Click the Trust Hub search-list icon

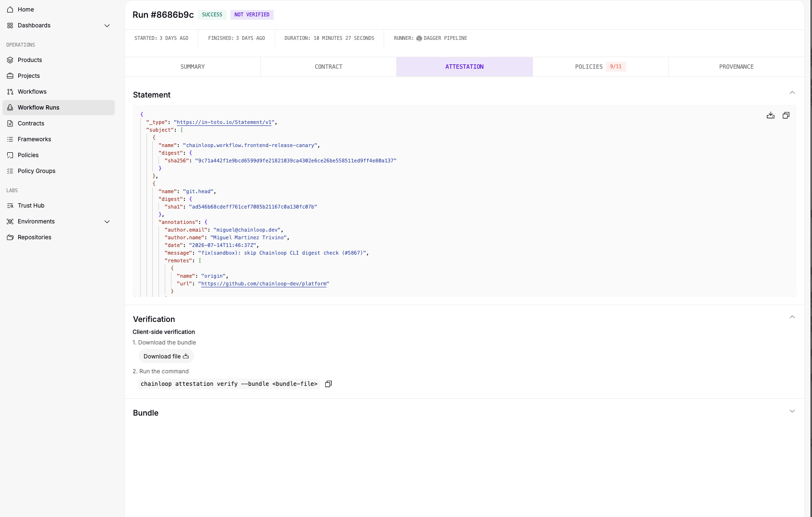tap(10, 206)
